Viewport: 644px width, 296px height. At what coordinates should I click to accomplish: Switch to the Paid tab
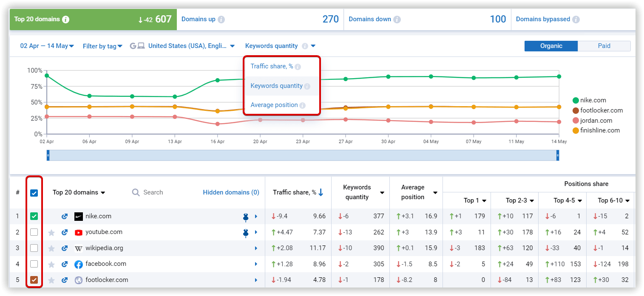604,46
